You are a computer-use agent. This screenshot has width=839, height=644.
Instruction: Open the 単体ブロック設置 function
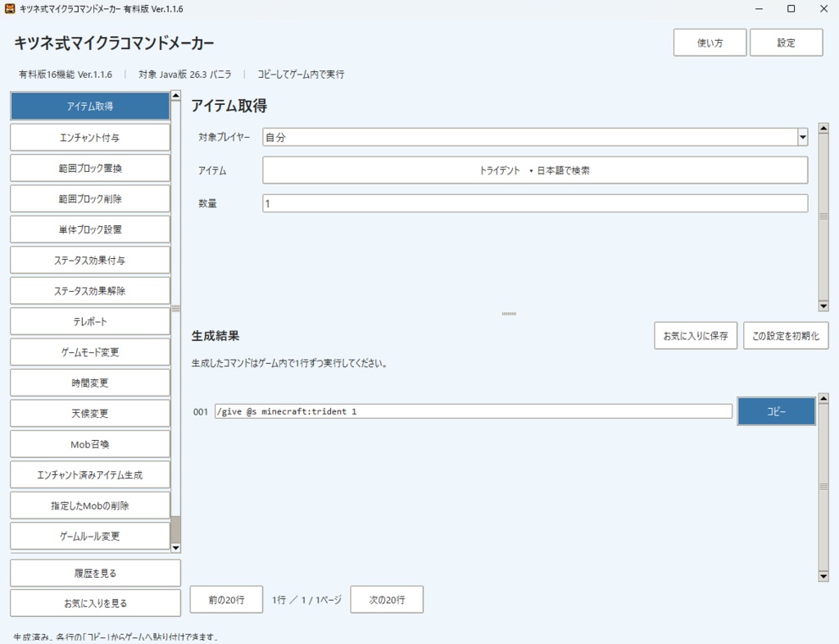click(90, 229)
